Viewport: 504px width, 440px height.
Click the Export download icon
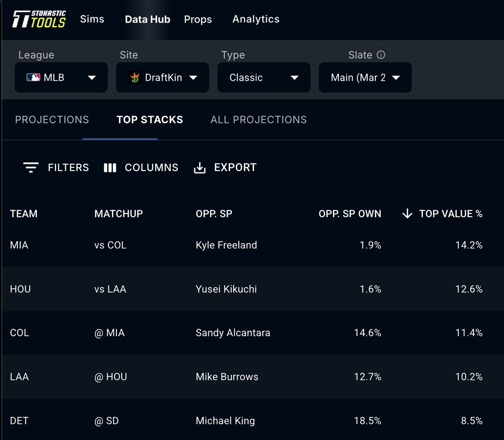pos(200,167)
